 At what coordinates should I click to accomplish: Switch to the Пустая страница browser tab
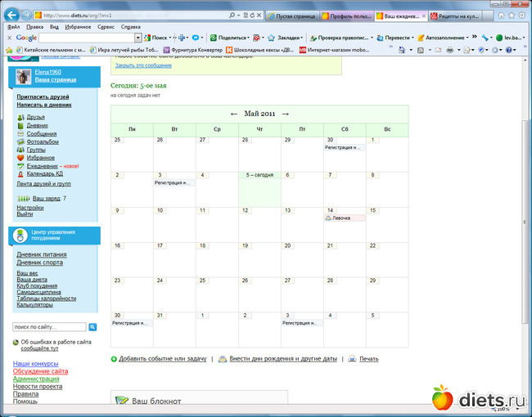pos(293,16)
